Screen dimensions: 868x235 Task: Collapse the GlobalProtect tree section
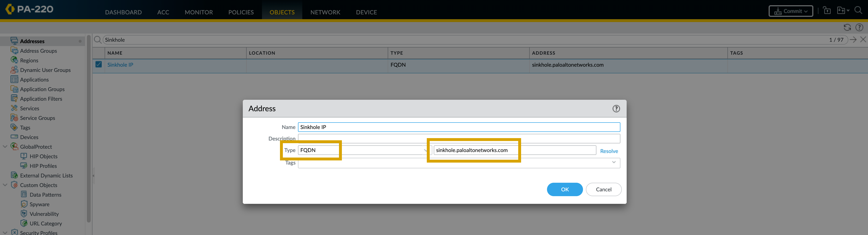click(x=5, y=147)
